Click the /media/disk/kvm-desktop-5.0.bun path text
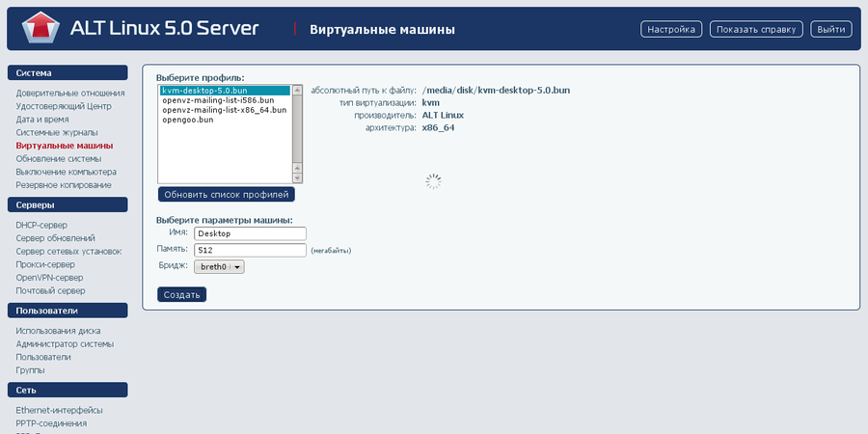The width and height of the screenshot is (868, 434). [x=496, y=90]
